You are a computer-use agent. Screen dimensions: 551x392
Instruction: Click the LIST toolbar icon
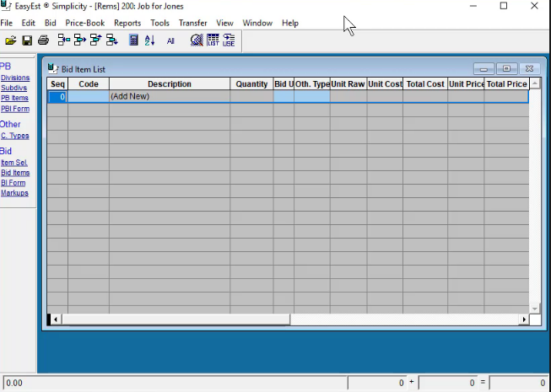213,40
